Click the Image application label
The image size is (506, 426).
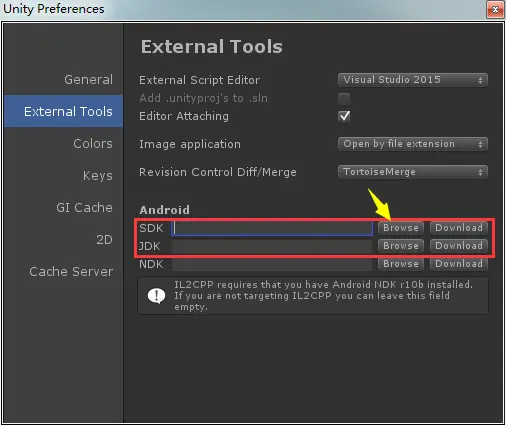pos(190,144)
